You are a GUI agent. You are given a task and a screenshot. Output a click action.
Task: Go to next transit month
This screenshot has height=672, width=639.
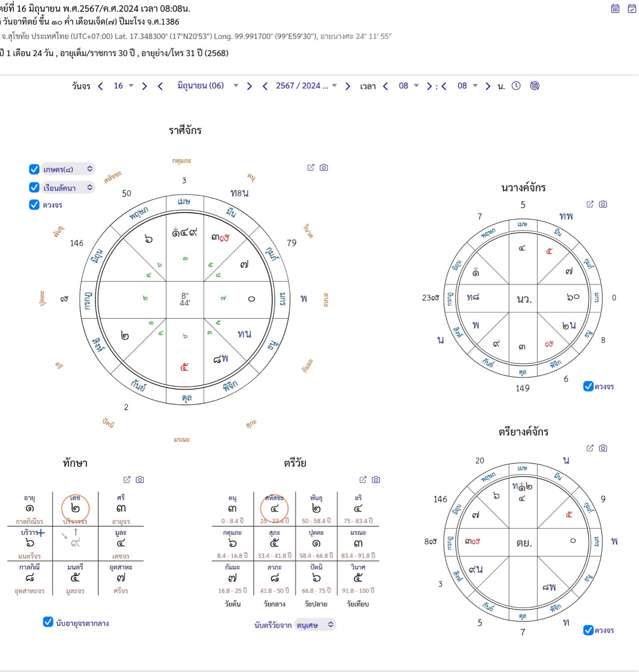click(x=249, y=86)
